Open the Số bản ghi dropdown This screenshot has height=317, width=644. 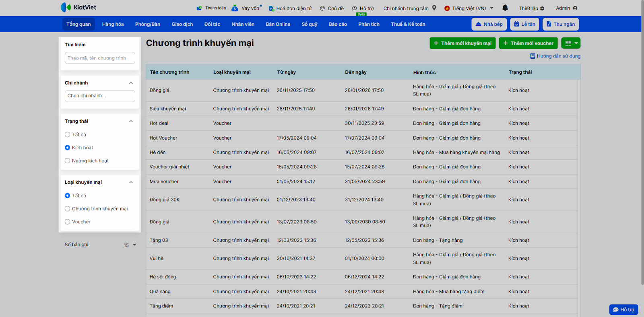[x=130, y=245]
